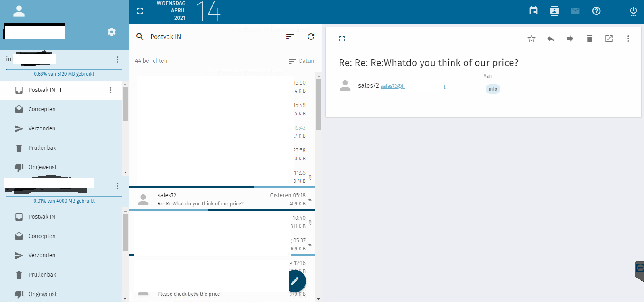Open the message list filter options
The image size is (644, 302).
pyautogui.click(x=290, y=37)
